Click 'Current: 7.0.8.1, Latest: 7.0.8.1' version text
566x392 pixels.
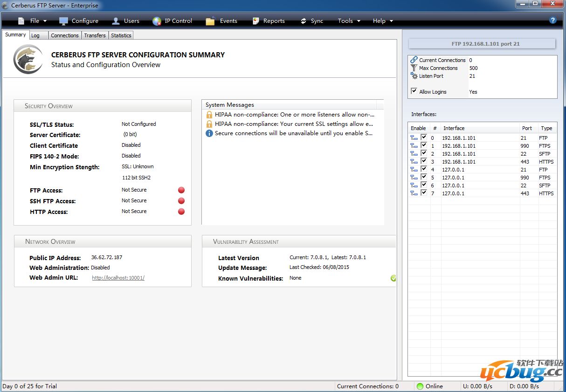click(x=328, y=257)
